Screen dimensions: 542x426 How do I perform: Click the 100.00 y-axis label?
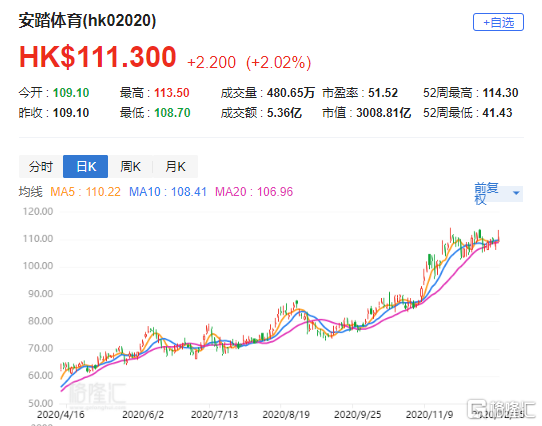click(38, 266)
